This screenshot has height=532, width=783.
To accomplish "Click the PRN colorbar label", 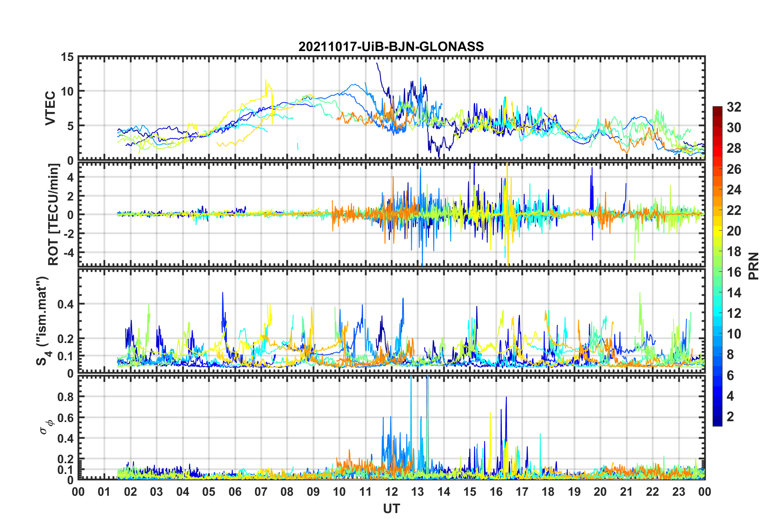I will click(x=754, y=266).
